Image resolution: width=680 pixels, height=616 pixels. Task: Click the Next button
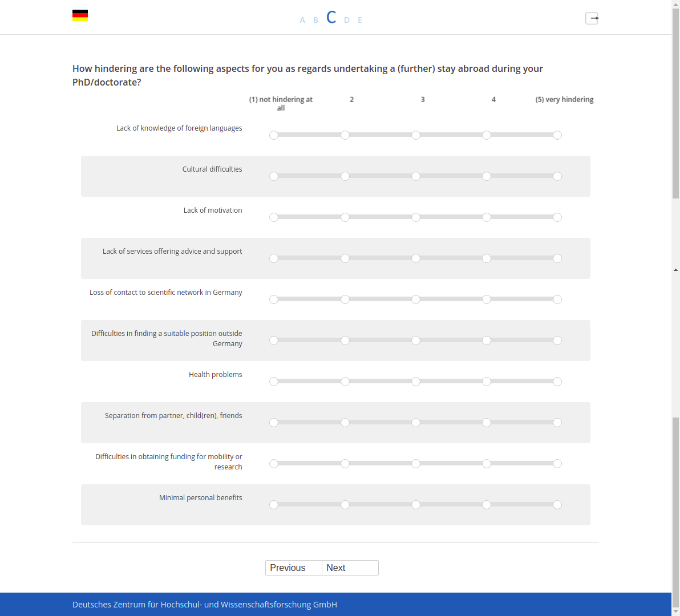(350, 568)
